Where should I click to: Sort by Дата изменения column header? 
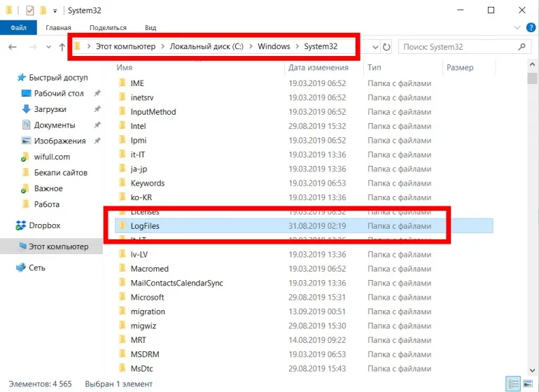318,68
